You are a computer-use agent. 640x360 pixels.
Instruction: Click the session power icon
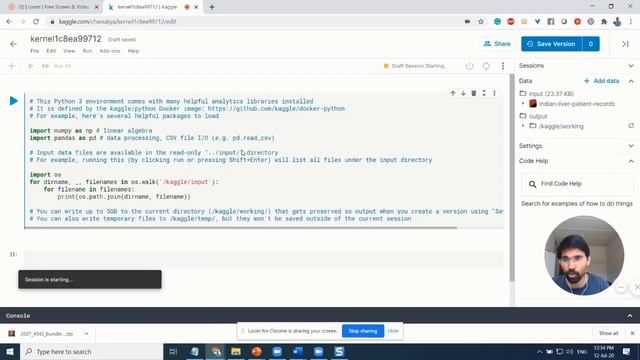(469, 66)
